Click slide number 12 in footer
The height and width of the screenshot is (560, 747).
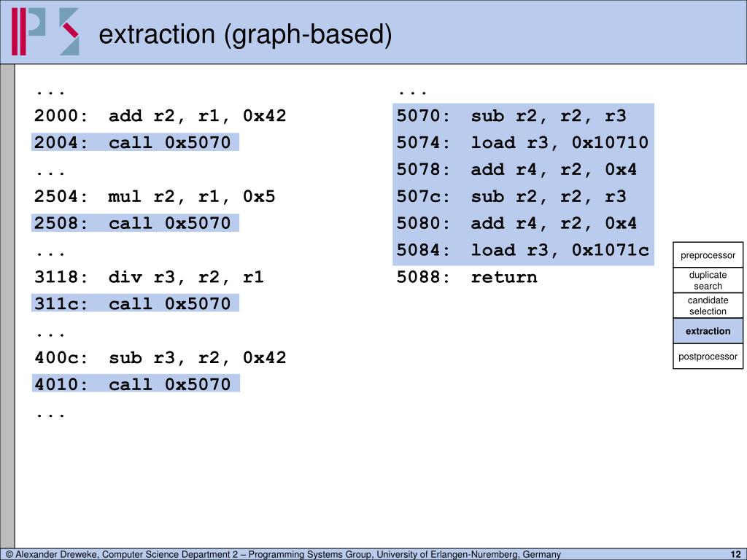coord(735,554)
